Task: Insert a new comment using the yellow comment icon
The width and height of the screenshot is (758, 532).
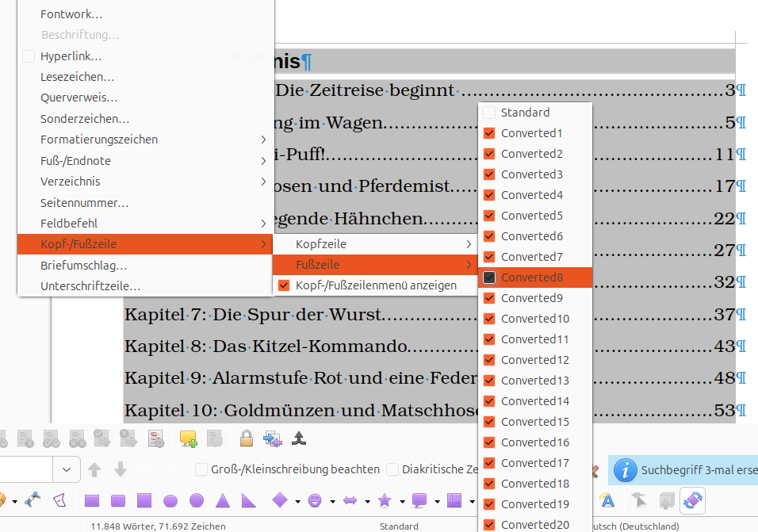Action: click(x=188, y=438)
